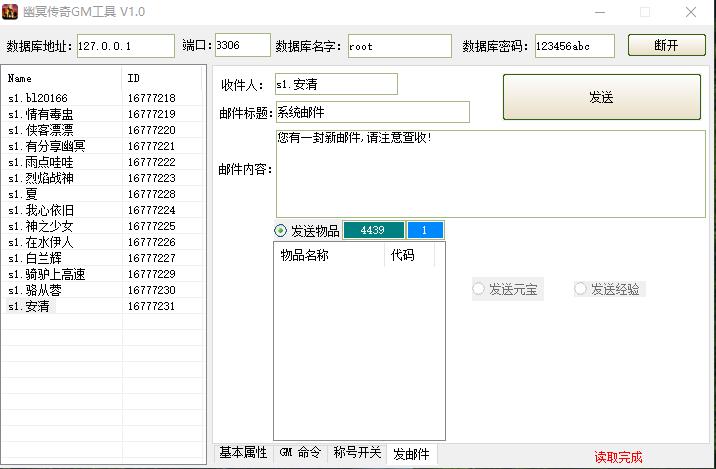
Task: Select the 发送物品 radio button
Action: click(x=281, y=231)
